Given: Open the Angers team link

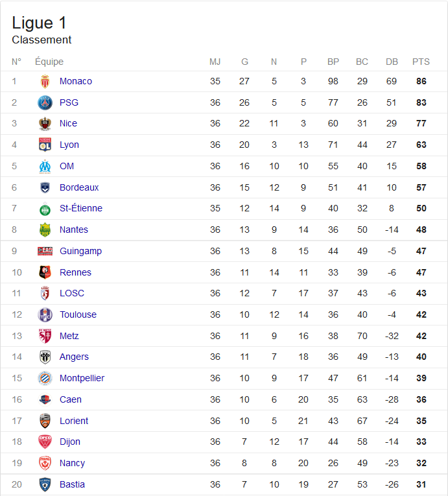Looking at the screenshot, I should click(x=74, y=357).
